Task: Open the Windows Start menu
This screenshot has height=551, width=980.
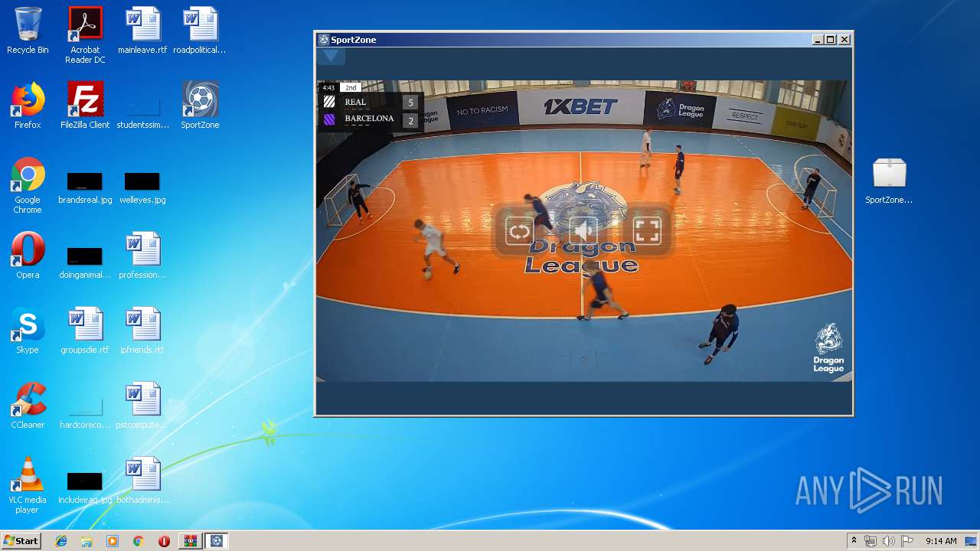Action: (x=21, y=541)
